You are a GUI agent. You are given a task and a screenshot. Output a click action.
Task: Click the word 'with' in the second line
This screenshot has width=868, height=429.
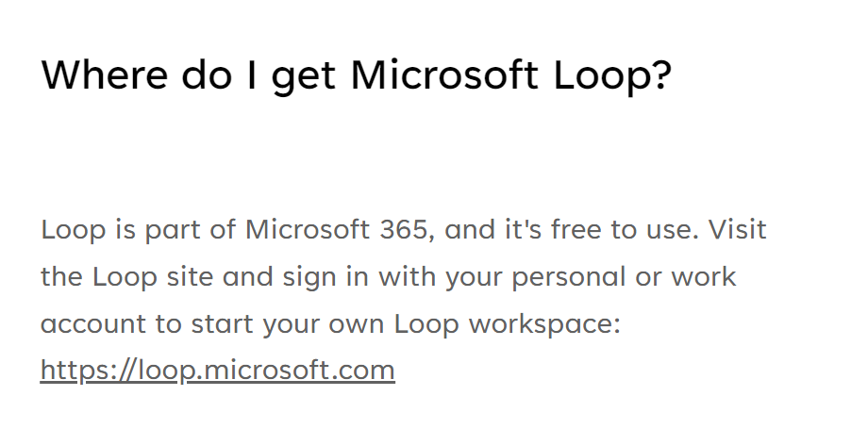point(407,277)
